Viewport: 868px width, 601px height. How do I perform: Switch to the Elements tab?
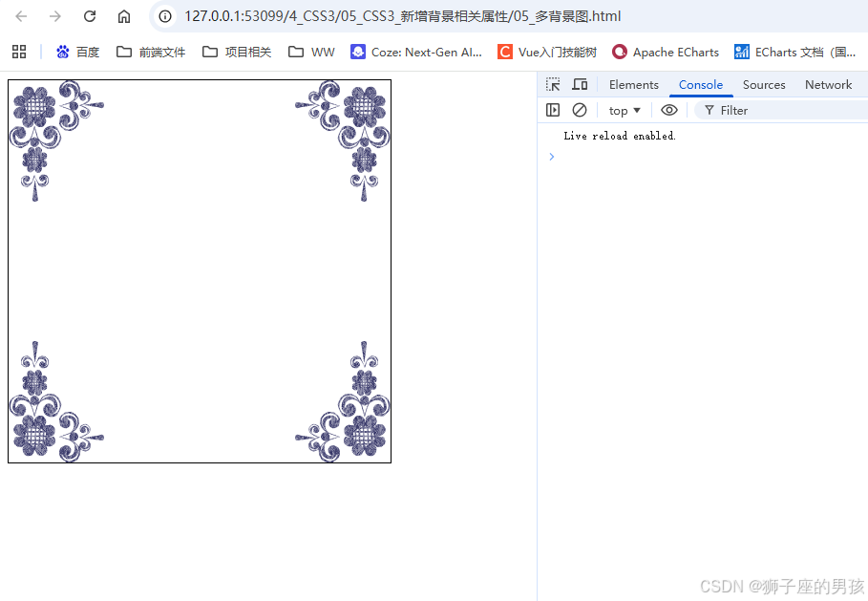[x=634, y=85]
